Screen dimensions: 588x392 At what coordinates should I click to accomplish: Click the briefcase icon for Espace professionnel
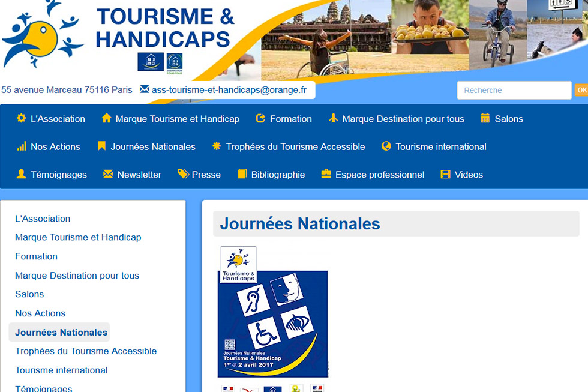(326, 174)
